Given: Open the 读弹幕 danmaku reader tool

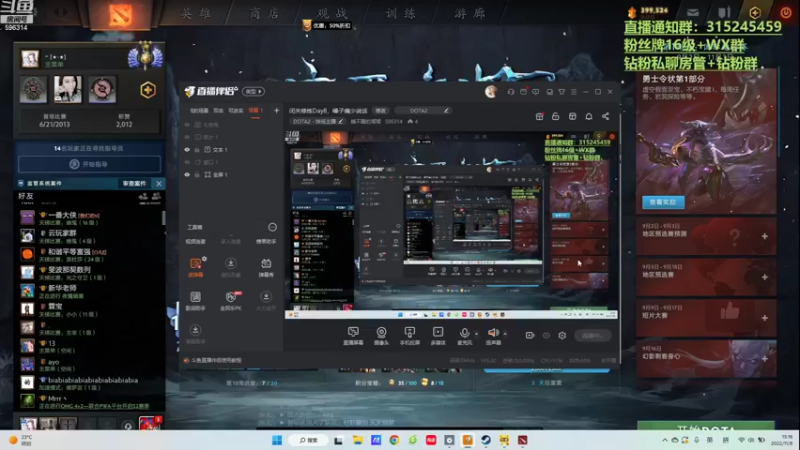Looking at the screenshot, I should click(195, 267).
